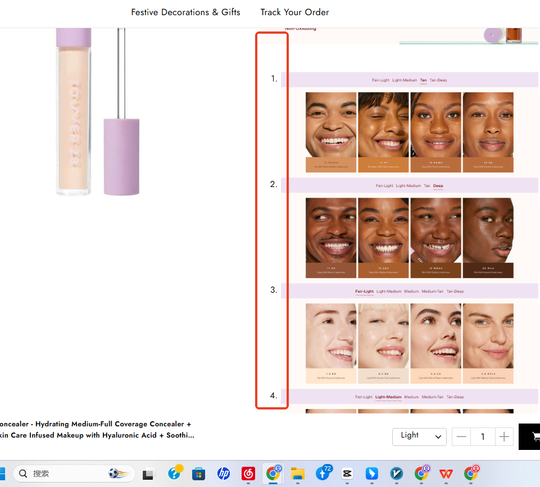Decrease quantity with minus button
The width and height of the screenshot is (540, 487).
tap(461, 437)
